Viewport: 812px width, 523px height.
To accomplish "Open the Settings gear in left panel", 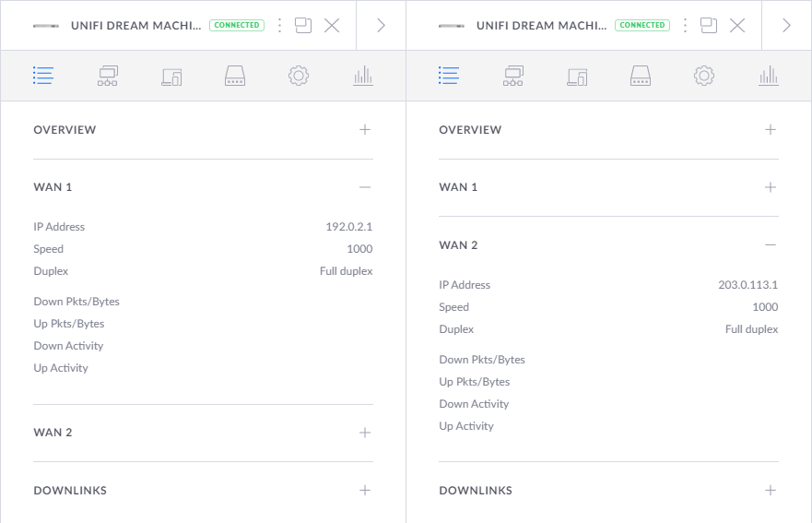I will pos(298,76).
